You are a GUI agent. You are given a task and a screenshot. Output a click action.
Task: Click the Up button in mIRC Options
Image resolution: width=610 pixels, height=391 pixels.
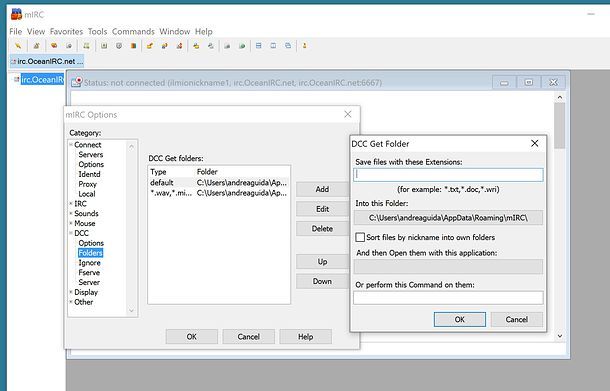[x=322, y=261]
